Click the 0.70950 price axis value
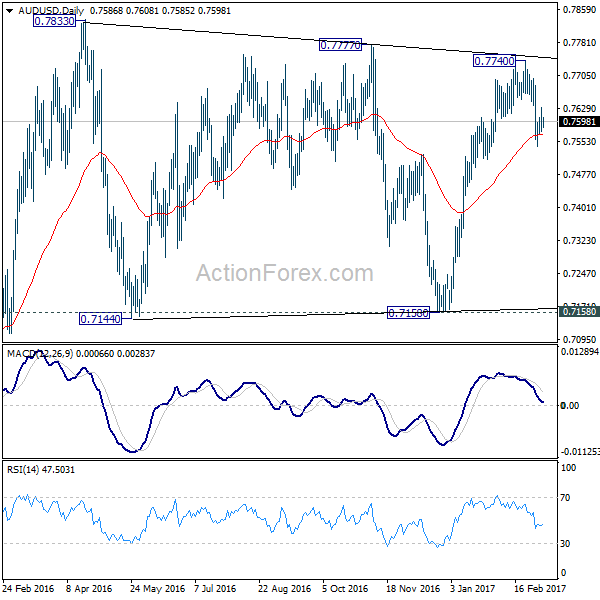600x600 pixels. point(579,339)
